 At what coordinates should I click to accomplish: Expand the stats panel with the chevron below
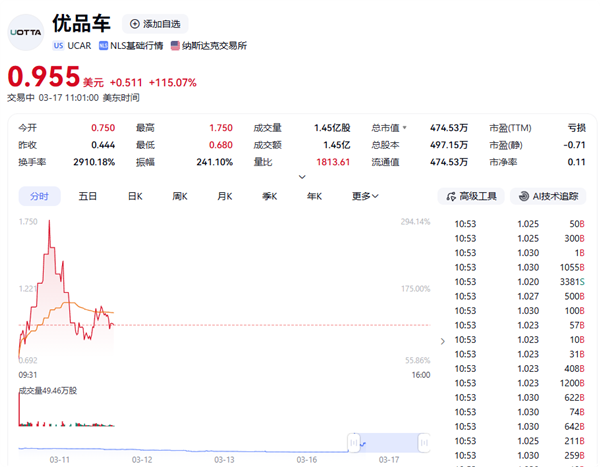[302, 177]
